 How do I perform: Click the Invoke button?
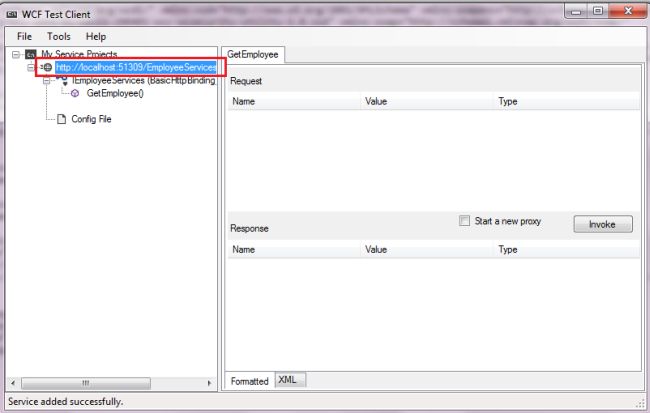pos(603,224)
